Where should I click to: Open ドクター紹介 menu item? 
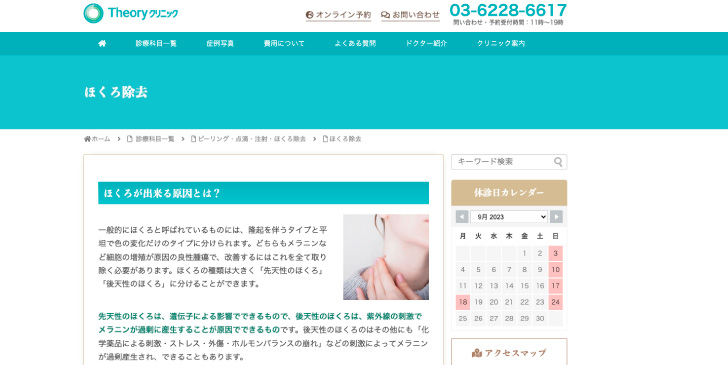pyautogui.click(x=426, y=43)
